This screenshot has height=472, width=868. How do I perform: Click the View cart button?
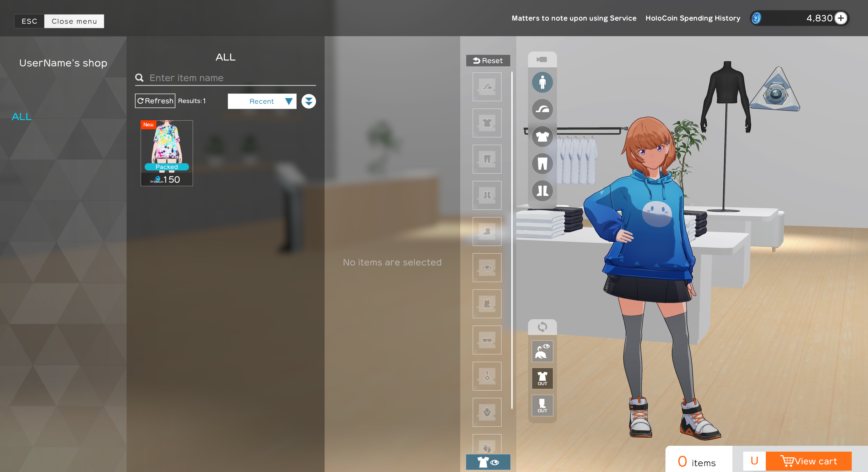pos(808,461)
